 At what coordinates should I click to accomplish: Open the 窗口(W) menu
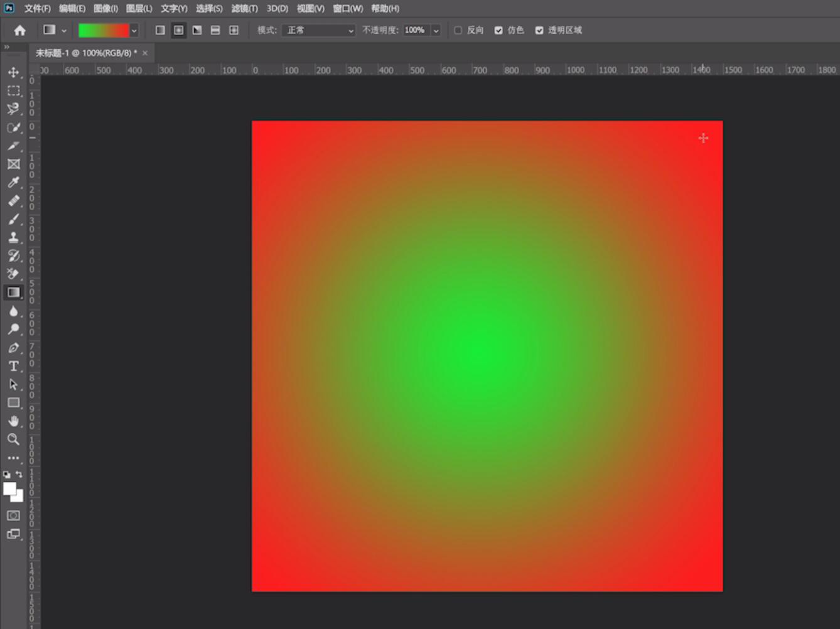point(348,8)
